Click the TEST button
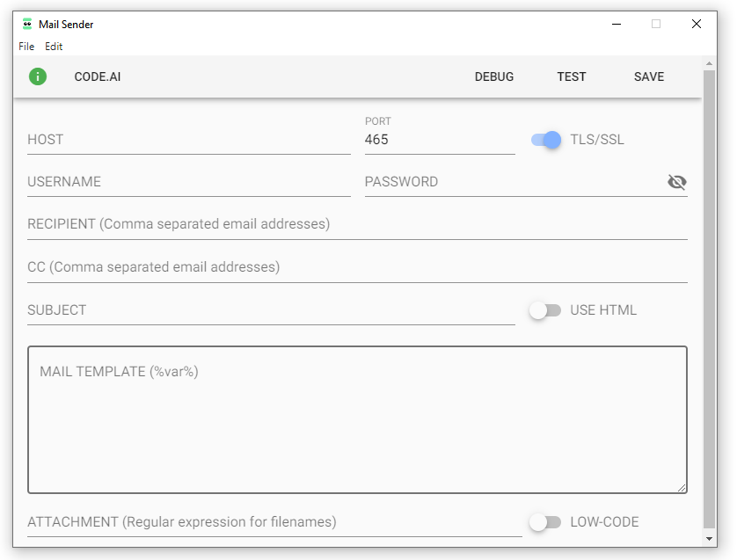This screenshot has width=737, height=560. click(571, 76)
